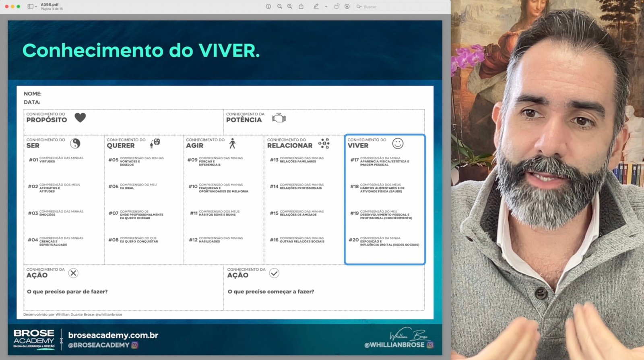The height and width of the screenshot is (360, 644).
Task: Click item #20 influência digital
Action: click(x=384, y=241)
